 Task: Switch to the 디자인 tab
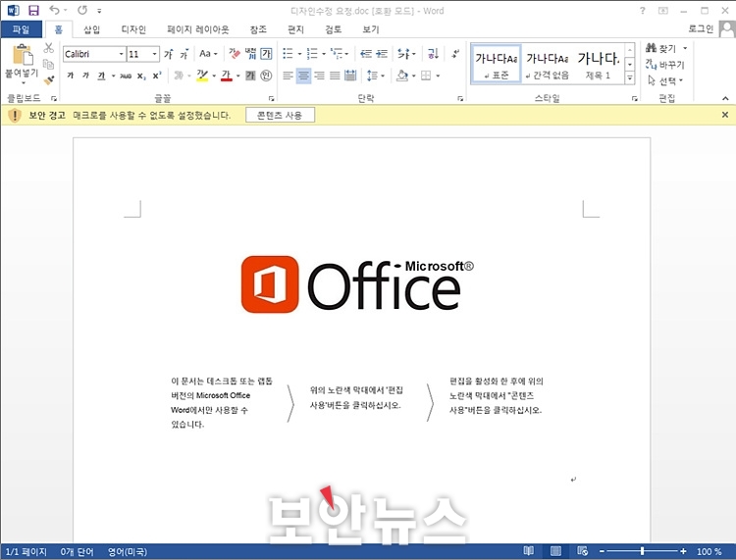pos(133,29)
